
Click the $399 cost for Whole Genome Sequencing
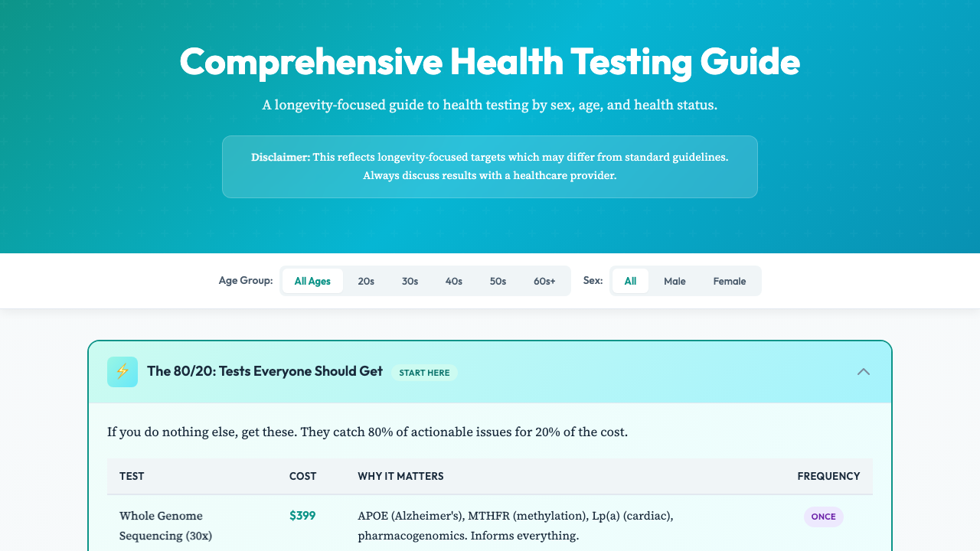point(302,516)
